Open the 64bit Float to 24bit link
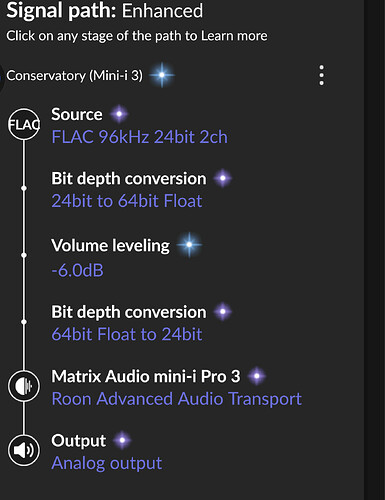The image size is (385, 500). coord(127,334)
